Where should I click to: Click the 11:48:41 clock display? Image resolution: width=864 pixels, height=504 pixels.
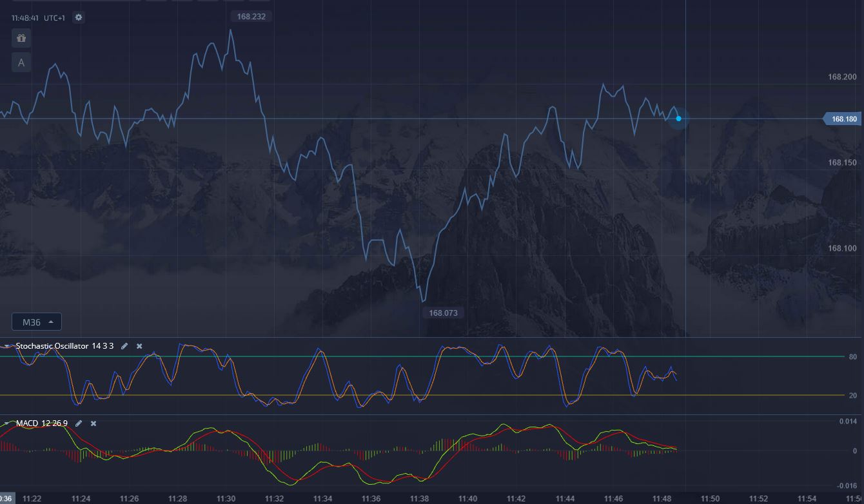(26, 18)
